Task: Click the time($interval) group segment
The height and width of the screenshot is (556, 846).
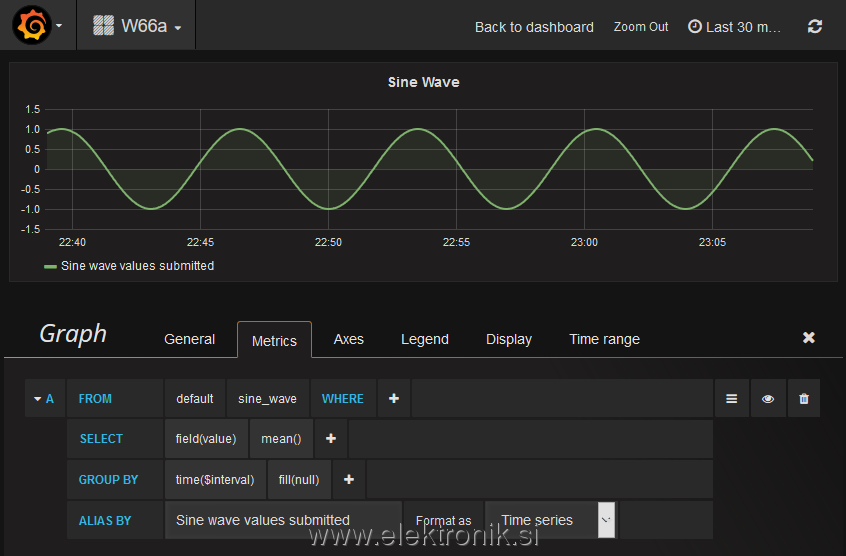Action: point(215,479)
